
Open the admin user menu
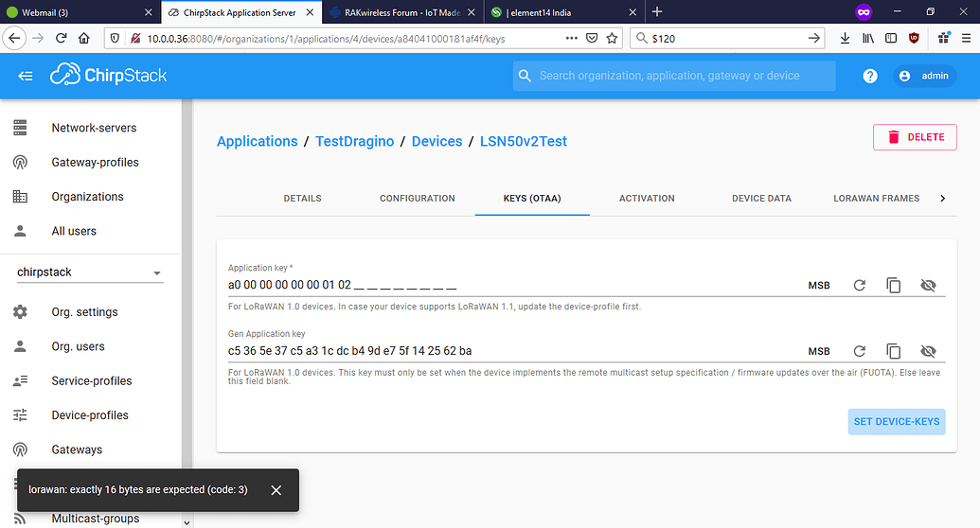923,76
